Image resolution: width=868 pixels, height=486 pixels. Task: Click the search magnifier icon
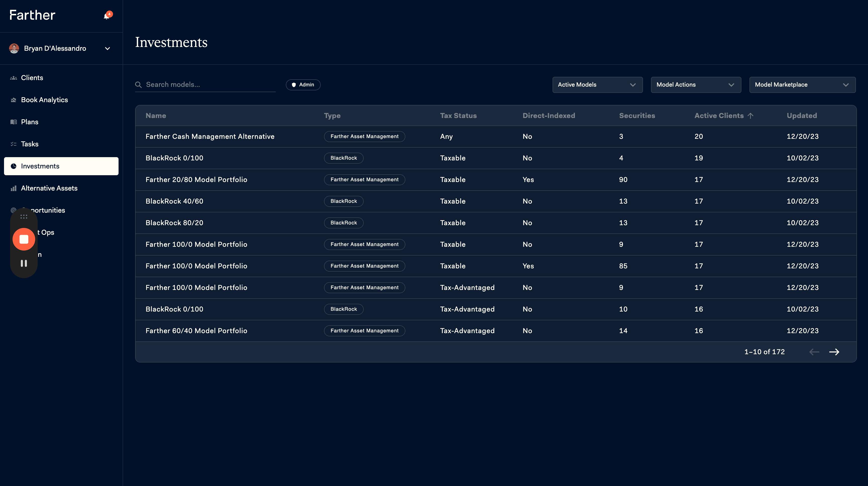pyautogui.click(x=138, y=85)
